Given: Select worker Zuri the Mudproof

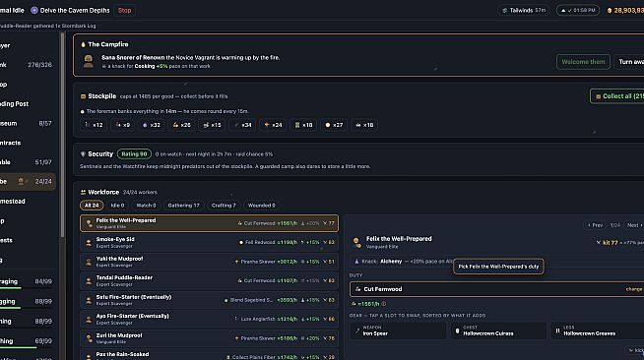Looking at the screenshot, I should (x=209, y=338).
